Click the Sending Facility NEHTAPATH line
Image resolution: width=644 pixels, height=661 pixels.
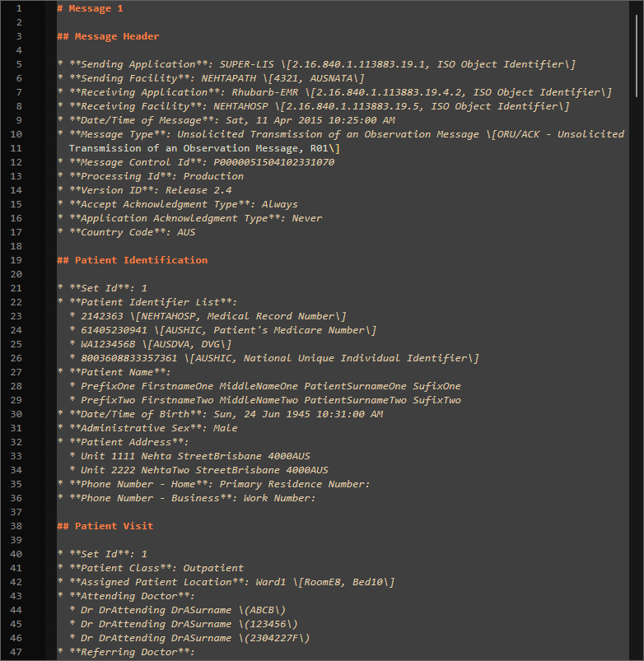211,78
